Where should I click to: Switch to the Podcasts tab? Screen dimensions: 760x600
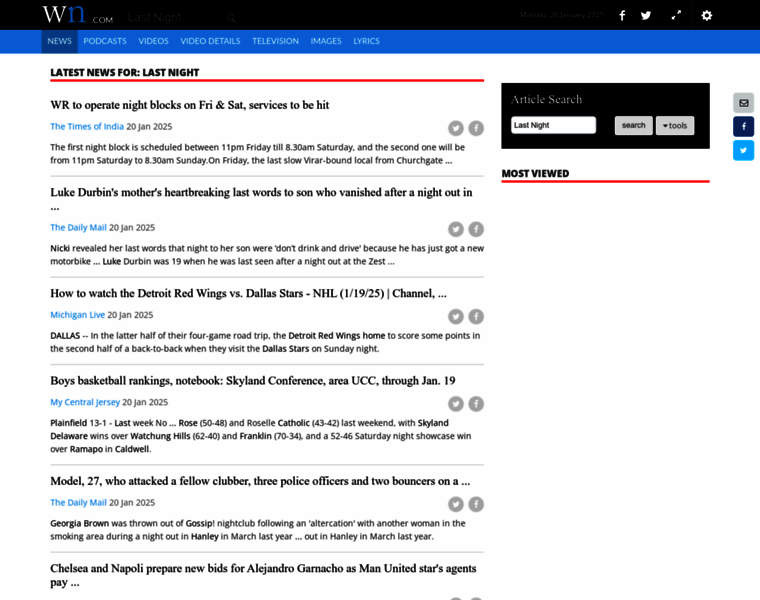point(105,41)
